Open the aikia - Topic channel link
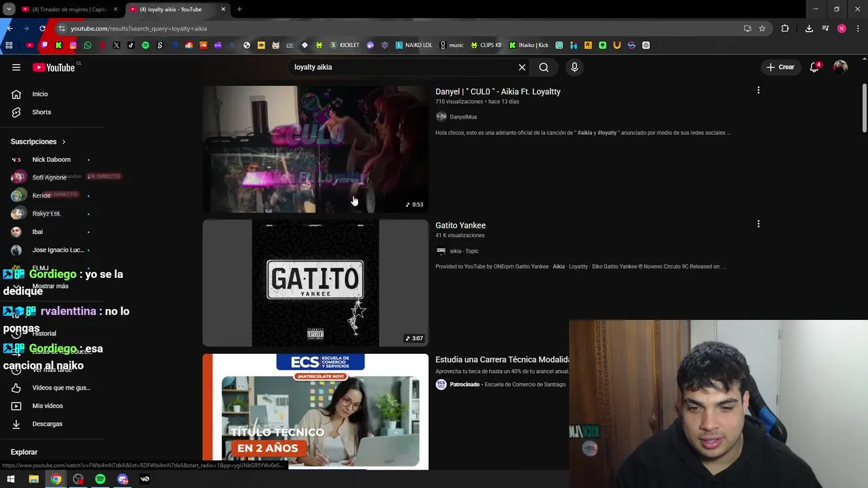 (x=464, y=251)
